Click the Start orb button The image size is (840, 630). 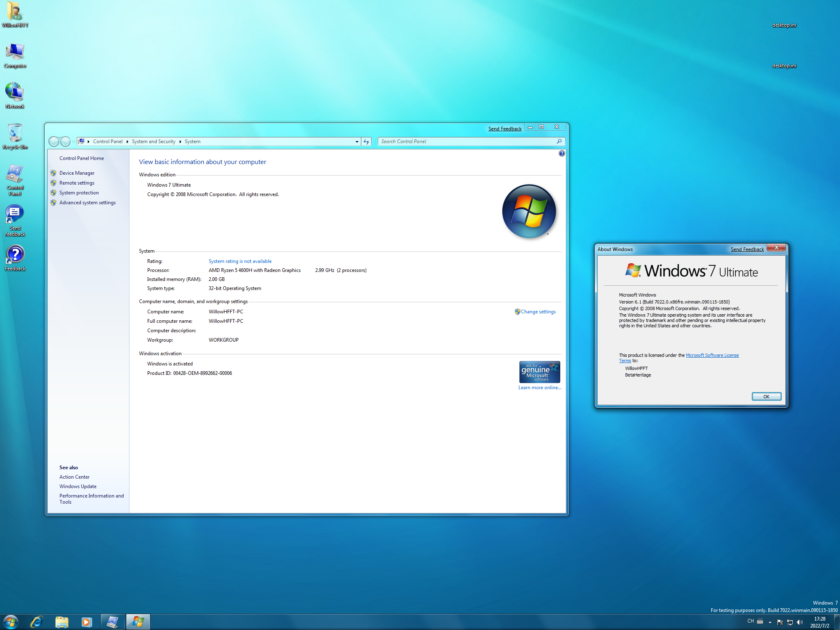pyautogui.click(x=11, y=622)
